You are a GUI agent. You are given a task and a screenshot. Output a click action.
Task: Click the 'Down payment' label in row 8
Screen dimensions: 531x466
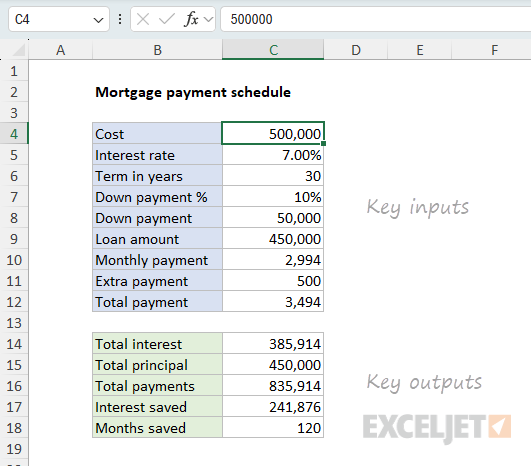157,218
